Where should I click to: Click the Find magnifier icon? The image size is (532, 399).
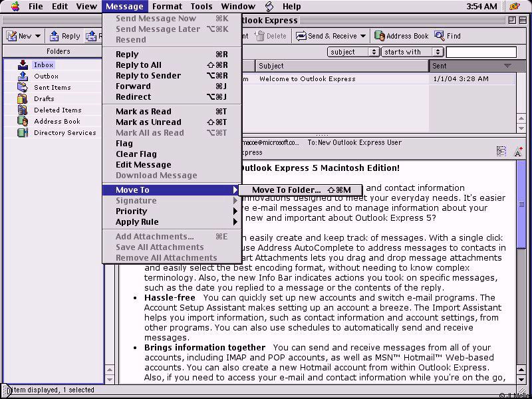pos(440,36)
